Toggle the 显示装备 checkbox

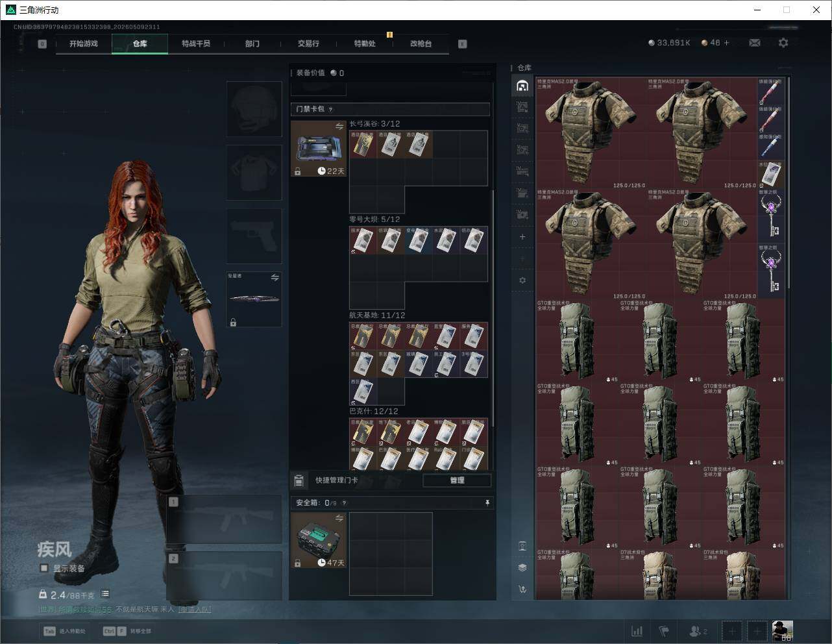tap(44, 568)
